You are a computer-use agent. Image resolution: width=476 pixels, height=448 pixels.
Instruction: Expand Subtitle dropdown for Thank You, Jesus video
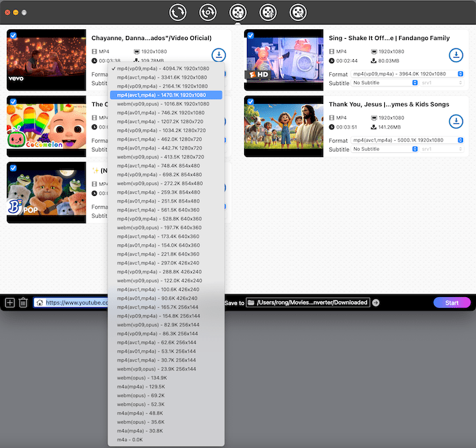(385, 149)
